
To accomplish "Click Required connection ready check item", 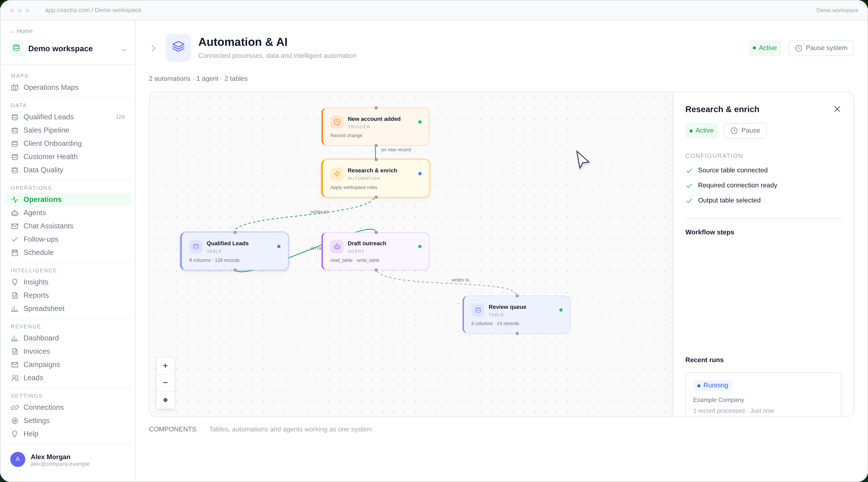I will click(731, 185).
